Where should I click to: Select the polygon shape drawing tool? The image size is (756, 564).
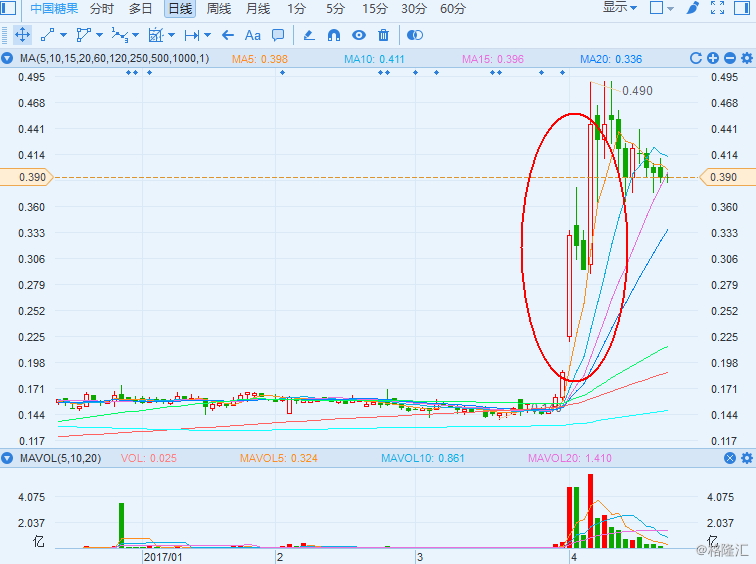[83, 35]
